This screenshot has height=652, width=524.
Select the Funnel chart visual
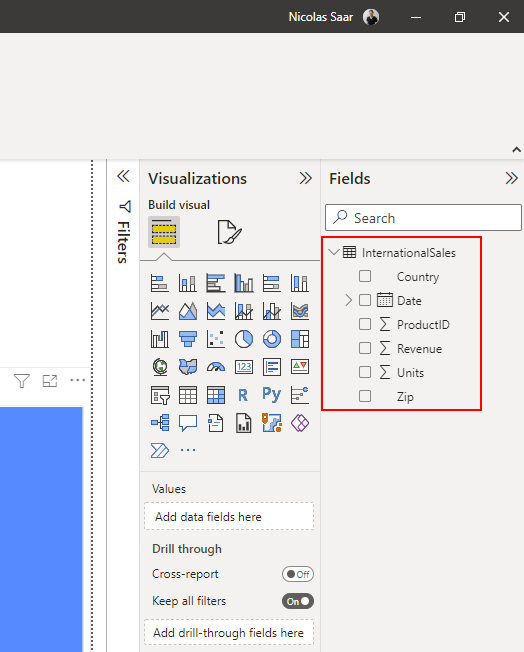tap(188, 339)
